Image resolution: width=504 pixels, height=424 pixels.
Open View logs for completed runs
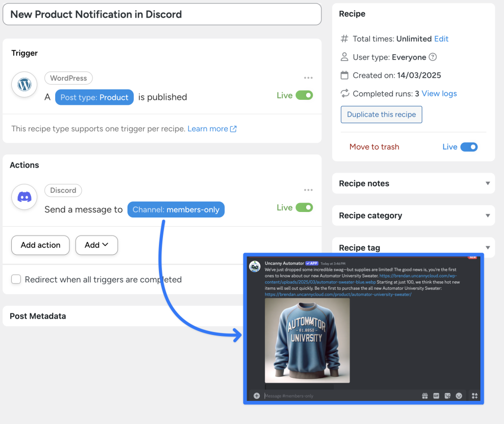(439, 93)
